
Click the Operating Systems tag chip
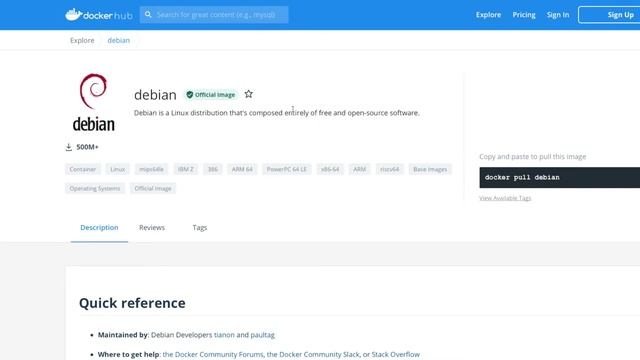click(95, 188)
